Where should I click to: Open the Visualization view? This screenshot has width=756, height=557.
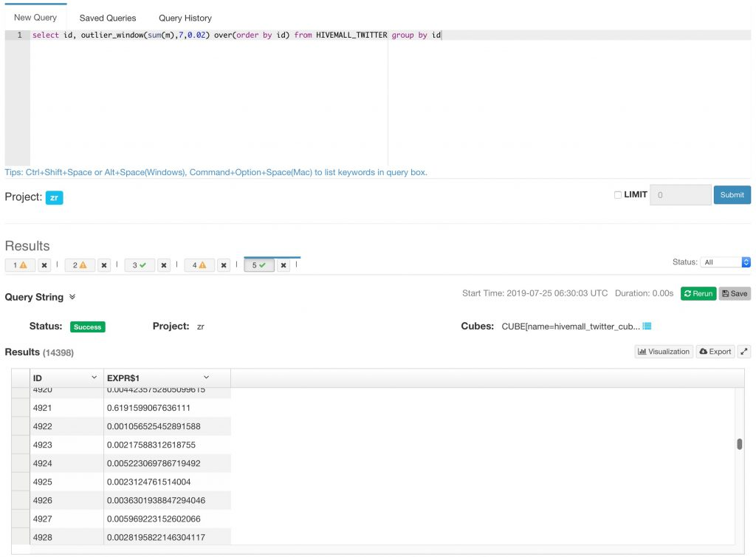click(x=664, y=352)
